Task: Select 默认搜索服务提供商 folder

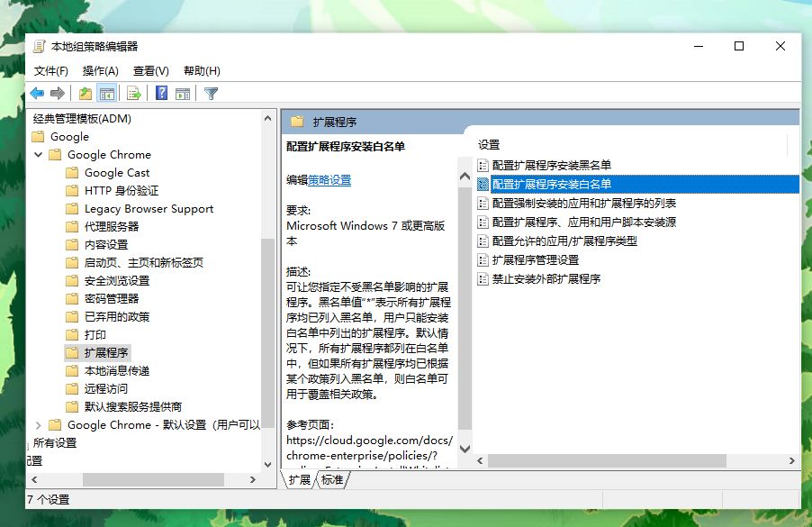Action: click(x=133, y=407)
